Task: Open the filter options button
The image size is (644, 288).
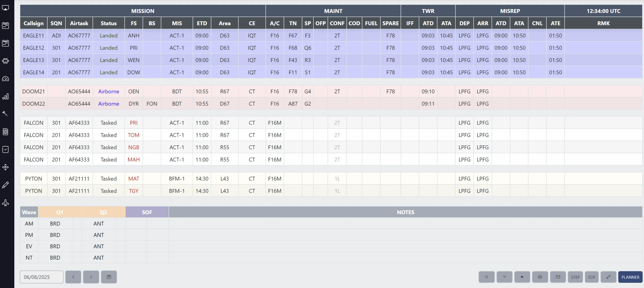Action: coord(504,277)
